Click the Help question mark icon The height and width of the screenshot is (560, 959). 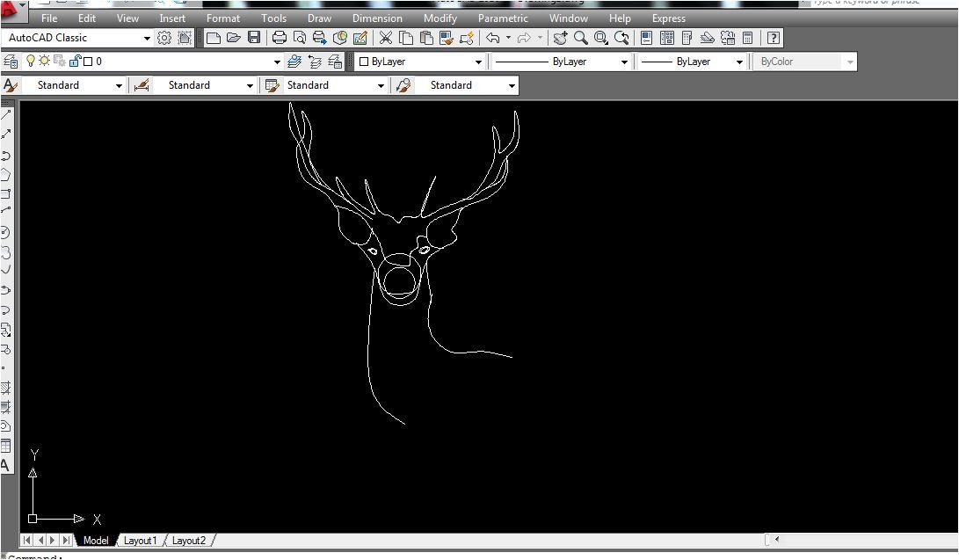tap(773, 38)
